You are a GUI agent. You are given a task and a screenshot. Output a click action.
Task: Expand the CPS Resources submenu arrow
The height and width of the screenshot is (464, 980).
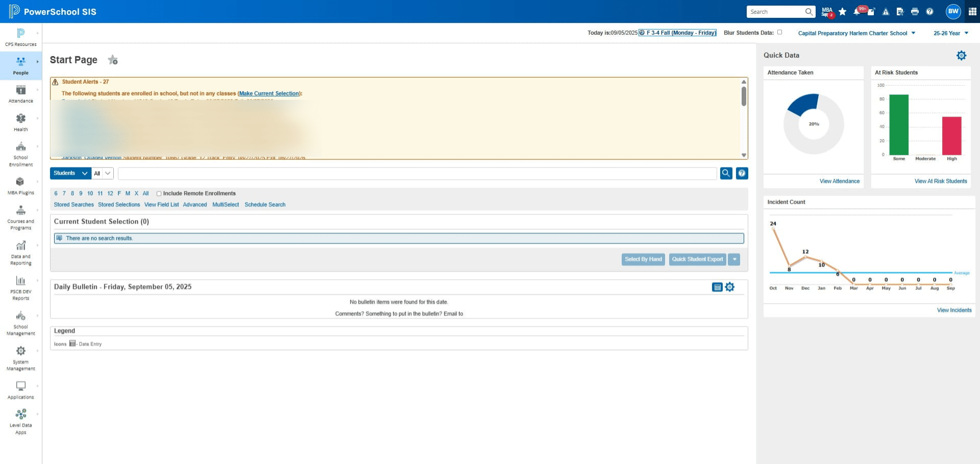pos(37,33)
